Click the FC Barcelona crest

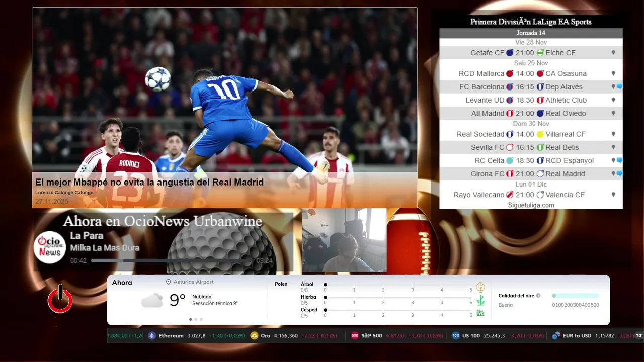coord(510,87)
